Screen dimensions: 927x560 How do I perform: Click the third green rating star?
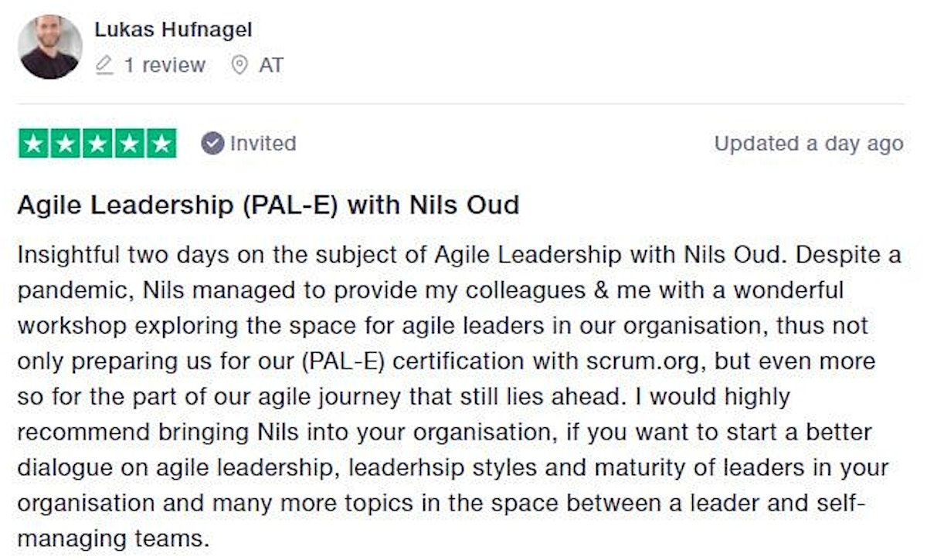[97, 144]
